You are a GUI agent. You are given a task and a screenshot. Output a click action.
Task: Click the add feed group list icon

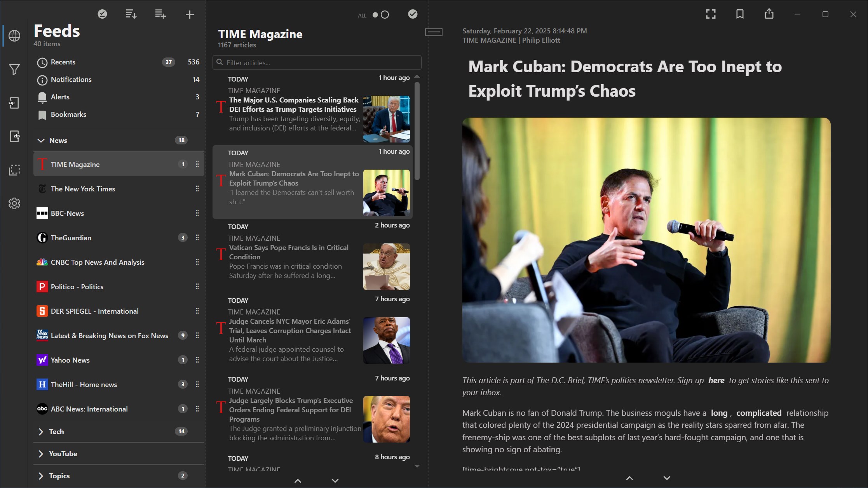coord(160,15)
